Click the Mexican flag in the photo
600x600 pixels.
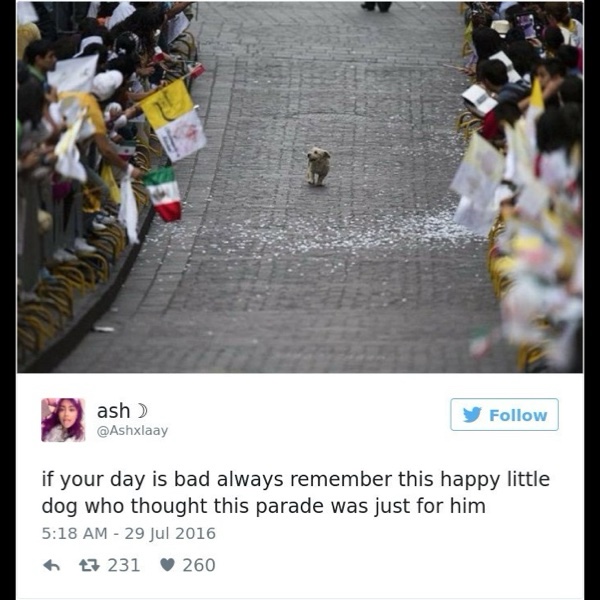coord(163,194)
